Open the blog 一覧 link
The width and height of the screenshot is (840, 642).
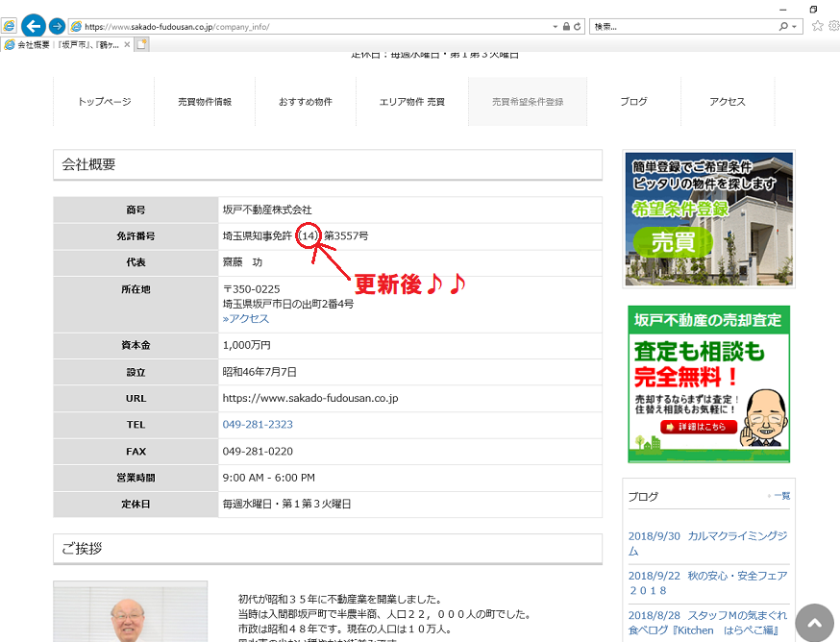(781, 496)
